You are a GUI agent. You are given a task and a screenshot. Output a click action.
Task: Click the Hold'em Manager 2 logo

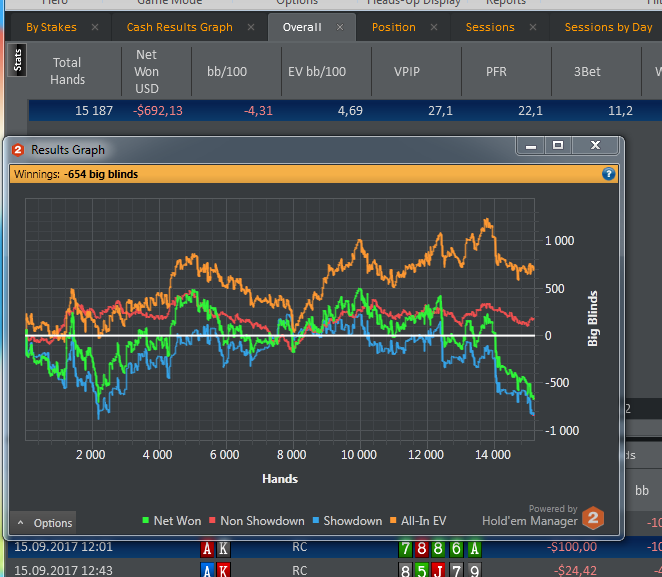click(x=593, y=517)
